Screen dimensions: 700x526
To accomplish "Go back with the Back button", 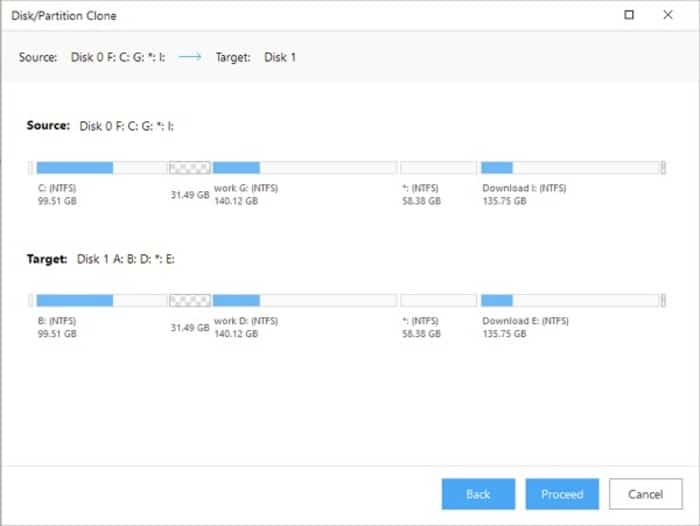I will [x=478, y=494].
